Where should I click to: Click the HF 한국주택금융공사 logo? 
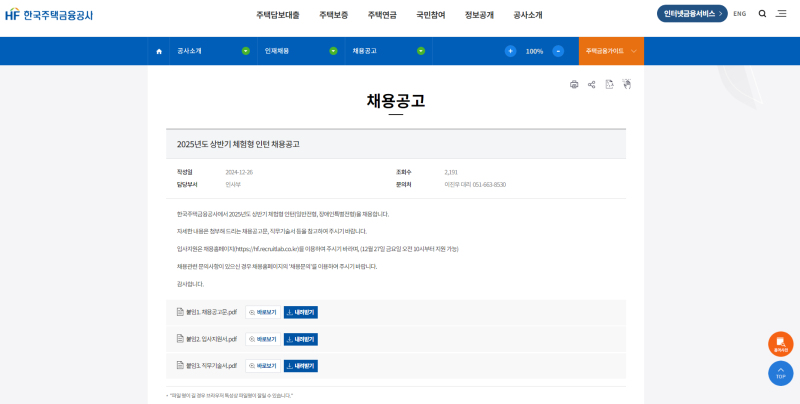pos(49,14)
